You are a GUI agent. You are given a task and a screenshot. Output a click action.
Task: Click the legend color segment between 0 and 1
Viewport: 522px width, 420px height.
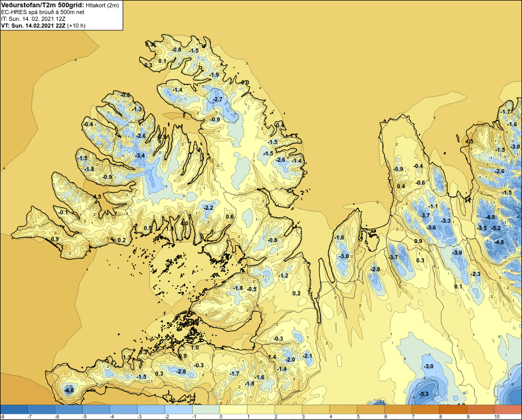[233, 409]
